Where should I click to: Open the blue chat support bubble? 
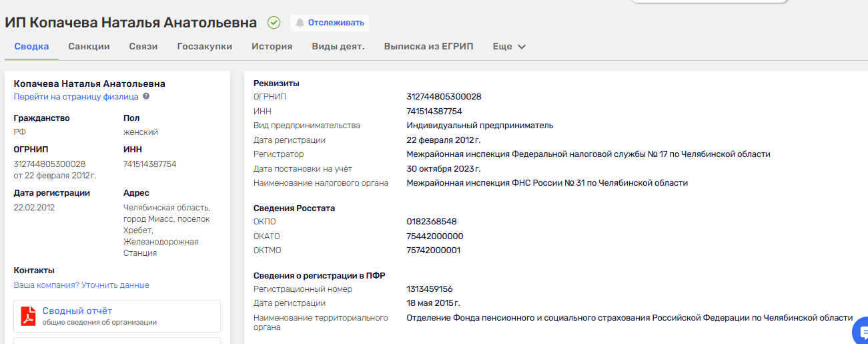860,332
